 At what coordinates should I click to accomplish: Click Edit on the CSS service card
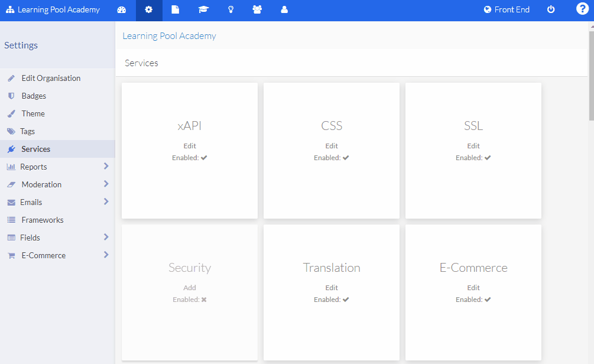pos(332,145)
